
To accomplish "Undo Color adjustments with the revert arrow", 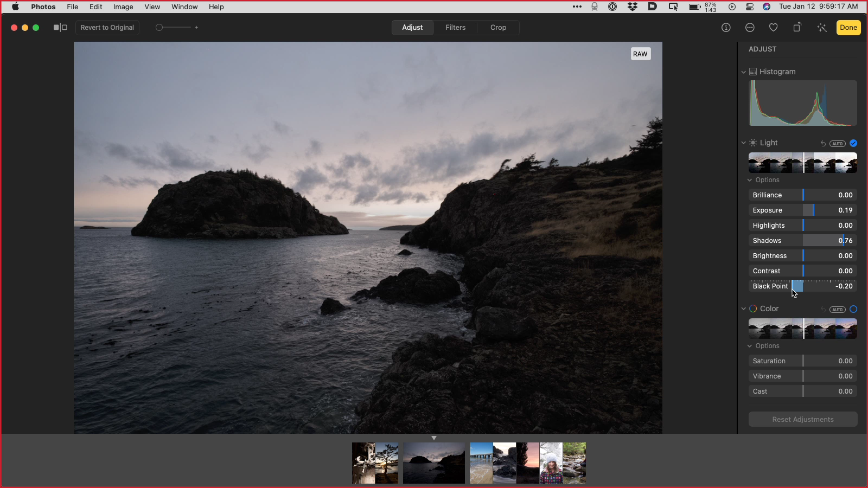I will point(823,310).
